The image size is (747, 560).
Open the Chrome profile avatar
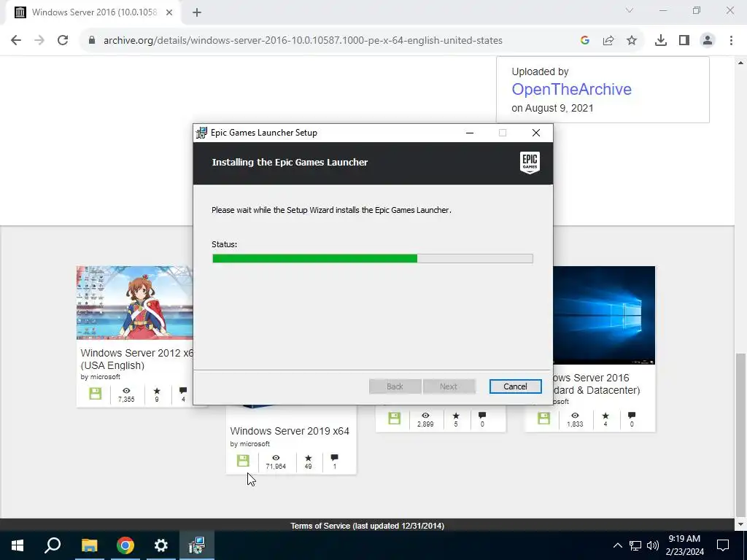pos(708,41)
